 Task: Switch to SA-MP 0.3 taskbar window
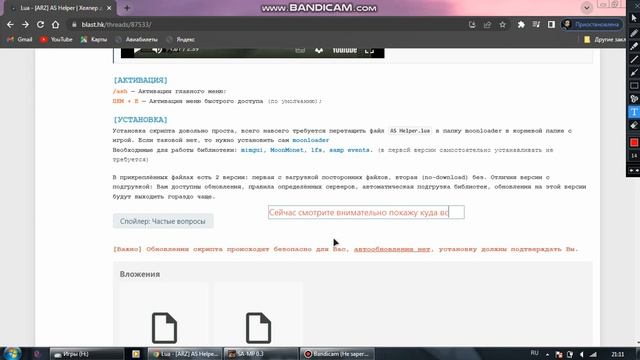260,354
